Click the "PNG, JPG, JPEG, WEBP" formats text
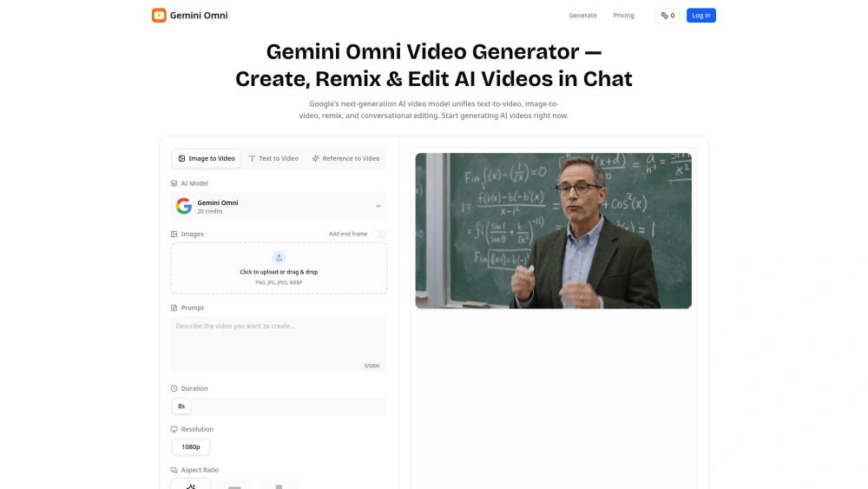Viewport: 868px width, 489px height. (279, 282)
